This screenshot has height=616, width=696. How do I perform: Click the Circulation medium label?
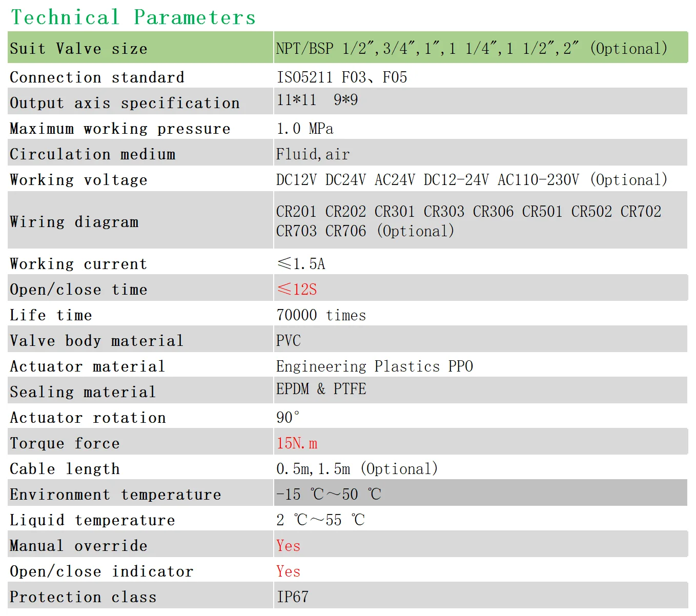click(93, 154)
